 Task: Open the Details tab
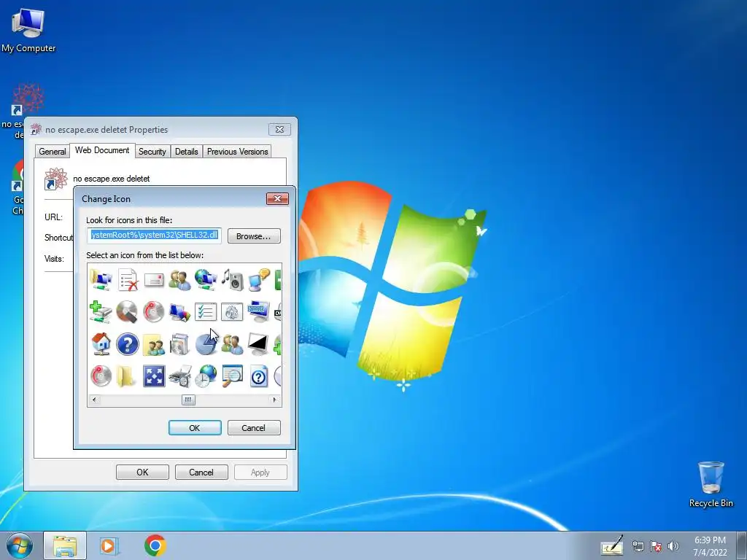point(186,152)
